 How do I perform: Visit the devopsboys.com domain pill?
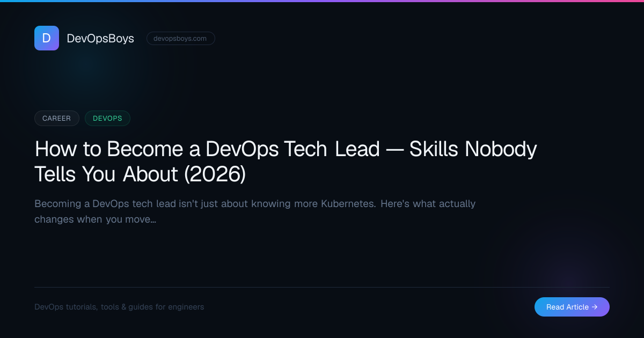point(181,39)
